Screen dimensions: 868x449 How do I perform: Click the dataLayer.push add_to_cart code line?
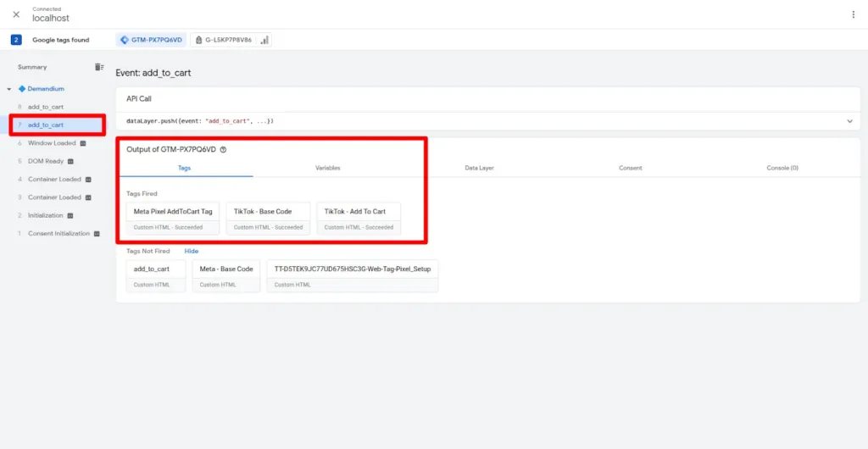pos(200,120)
